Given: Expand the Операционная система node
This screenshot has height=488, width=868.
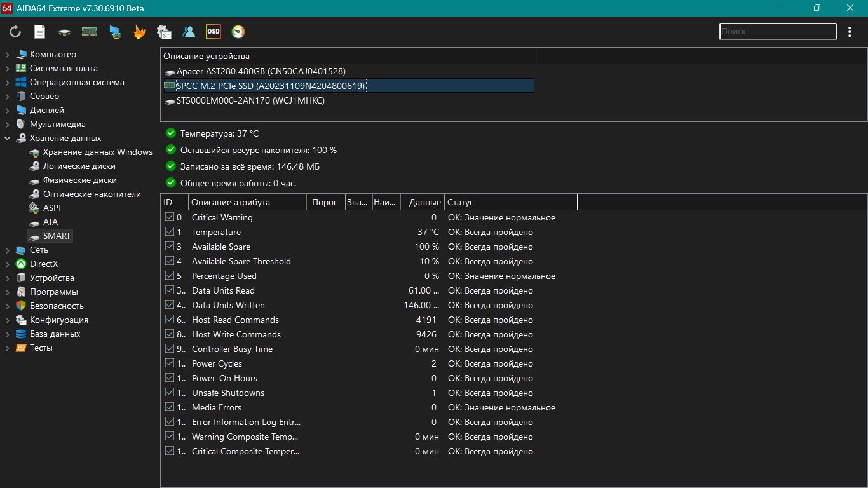Looking at the screenshot, I should (x=8, y=83).
